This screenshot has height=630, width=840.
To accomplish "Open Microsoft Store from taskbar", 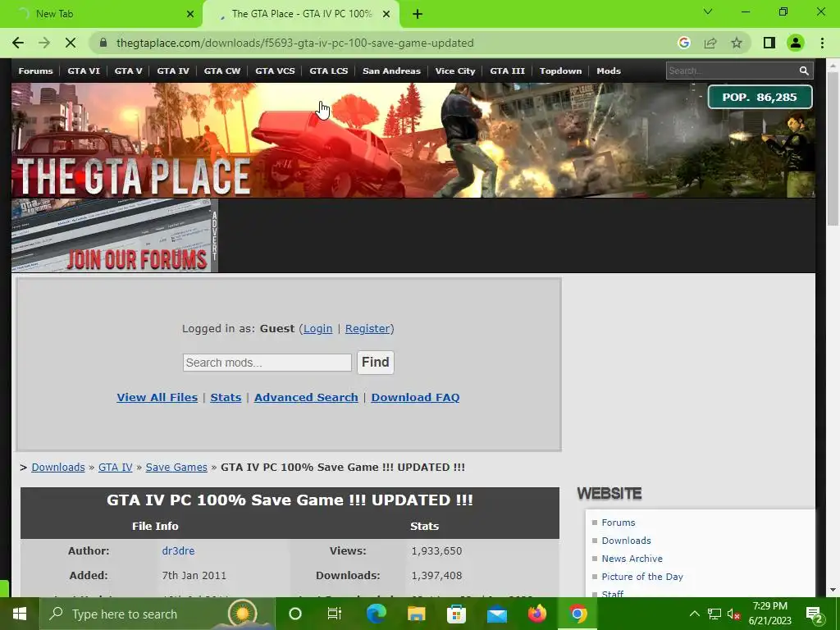I will tap(456, 614).
